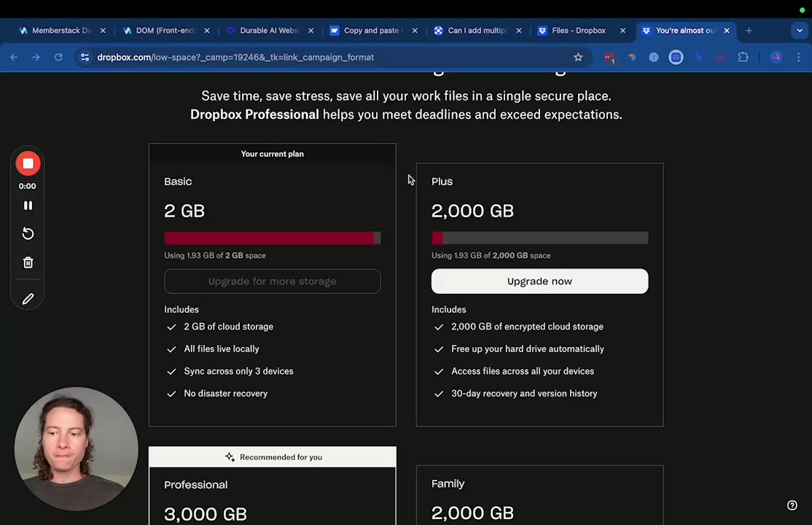The image size is (812, 525).
Task: Bookmark this page with star icon
Action: [x=578, y=58]
